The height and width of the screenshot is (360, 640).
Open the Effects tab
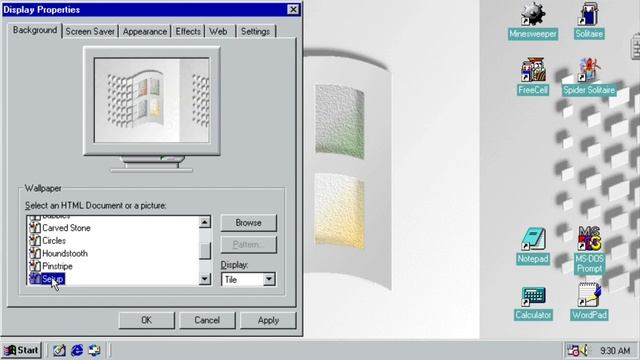click(x=188, y=31)
